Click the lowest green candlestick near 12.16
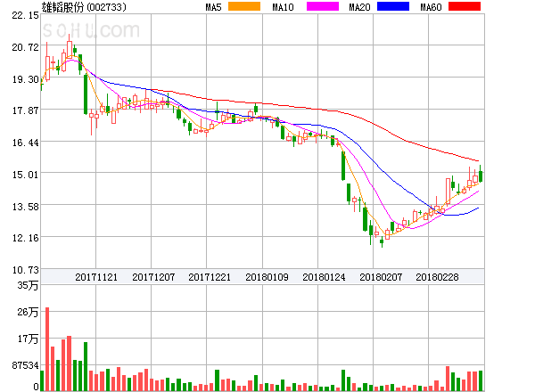 pos(382,242)
